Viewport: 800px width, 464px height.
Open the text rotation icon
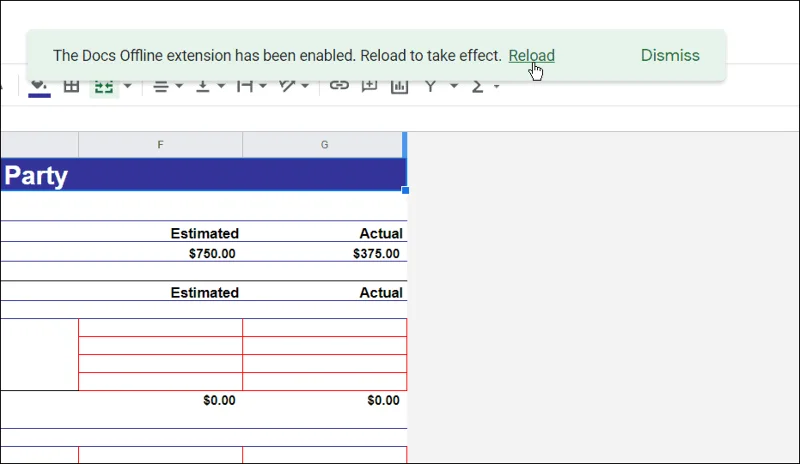287,86
